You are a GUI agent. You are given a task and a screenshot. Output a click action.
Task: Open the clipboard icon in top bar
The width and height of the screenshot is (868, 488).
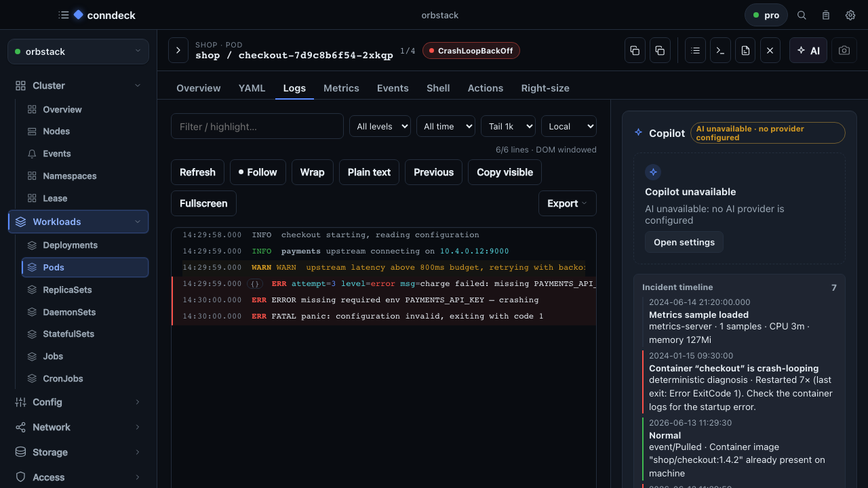(826, 15)
